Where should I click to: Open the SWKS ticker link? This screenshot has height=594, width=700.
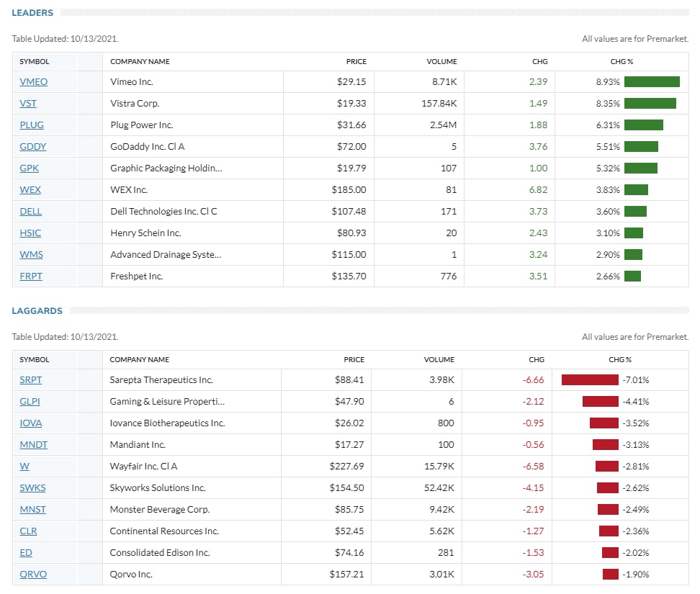point(32,487)
